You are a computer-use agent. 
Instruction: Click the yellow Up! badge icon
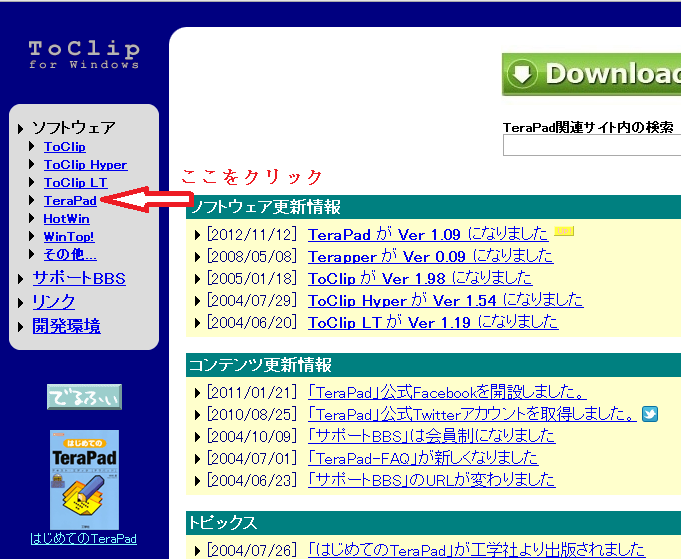[564, 231]
